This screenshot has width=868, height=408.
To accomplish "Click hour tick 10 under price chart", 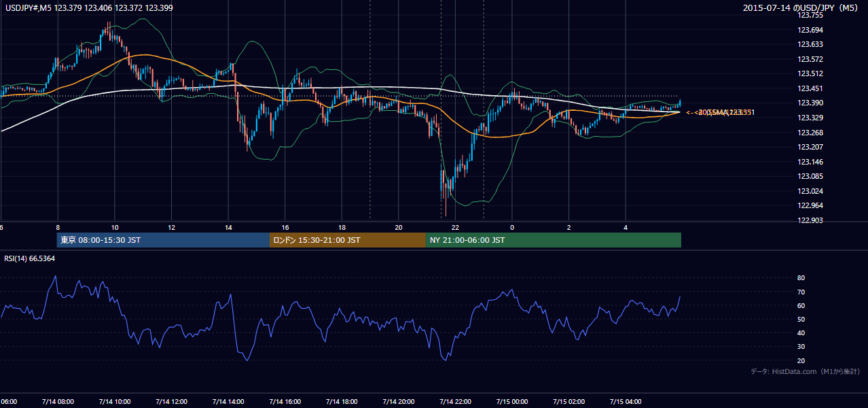I will click(x=115, y=228).
